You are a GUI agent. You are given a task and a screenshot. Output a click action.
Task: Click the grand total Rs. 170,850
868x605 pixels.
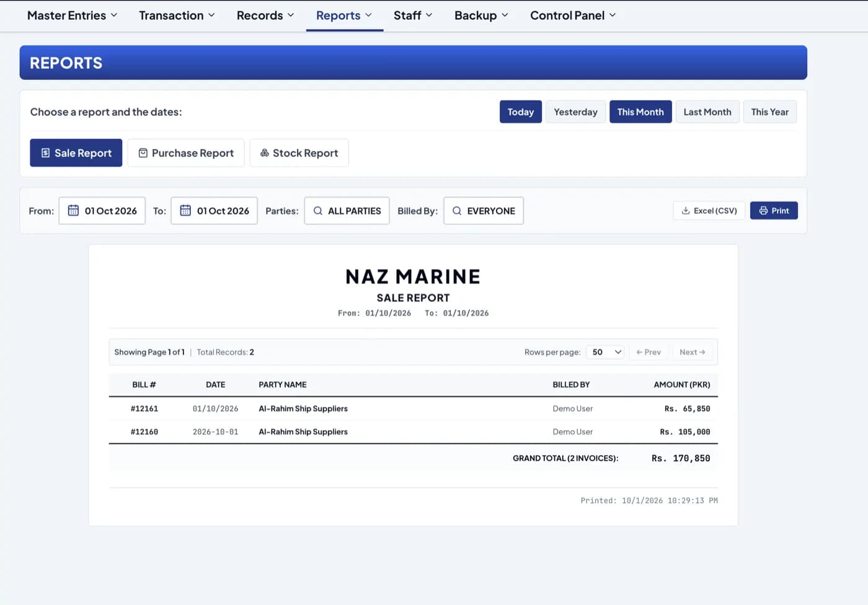click(x=681, y=458)
